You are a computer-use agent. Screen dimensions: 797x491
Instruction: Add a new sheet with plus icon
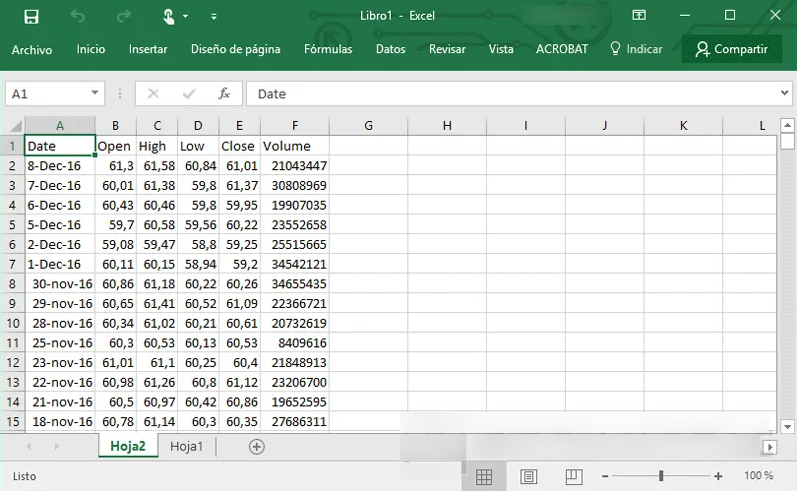tap(257, 447)
